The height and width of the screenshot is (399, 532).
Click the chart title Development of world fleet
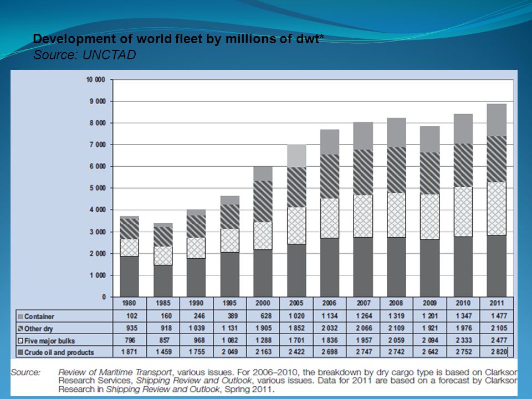176,39
